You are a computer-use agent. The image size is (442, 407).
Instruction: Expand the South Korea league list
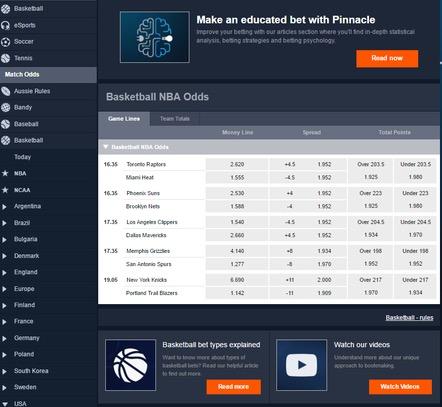4,371
